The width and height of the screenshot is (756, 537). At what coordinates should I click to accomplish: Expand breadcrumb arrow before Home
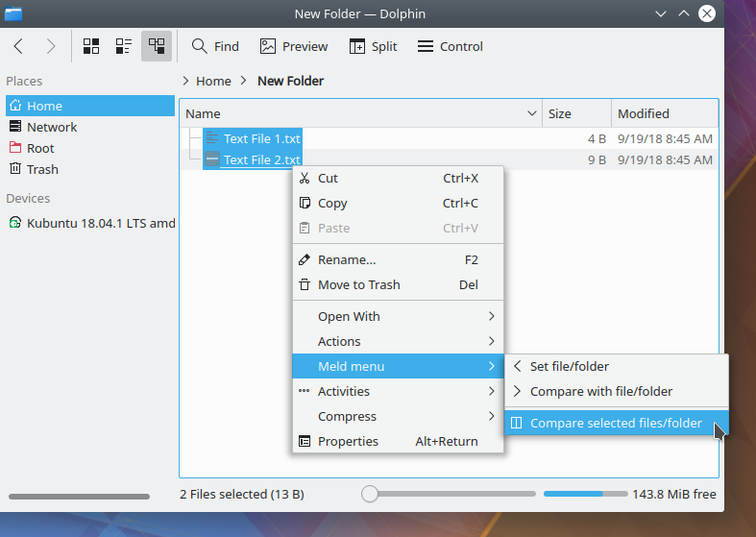[185, 81]
